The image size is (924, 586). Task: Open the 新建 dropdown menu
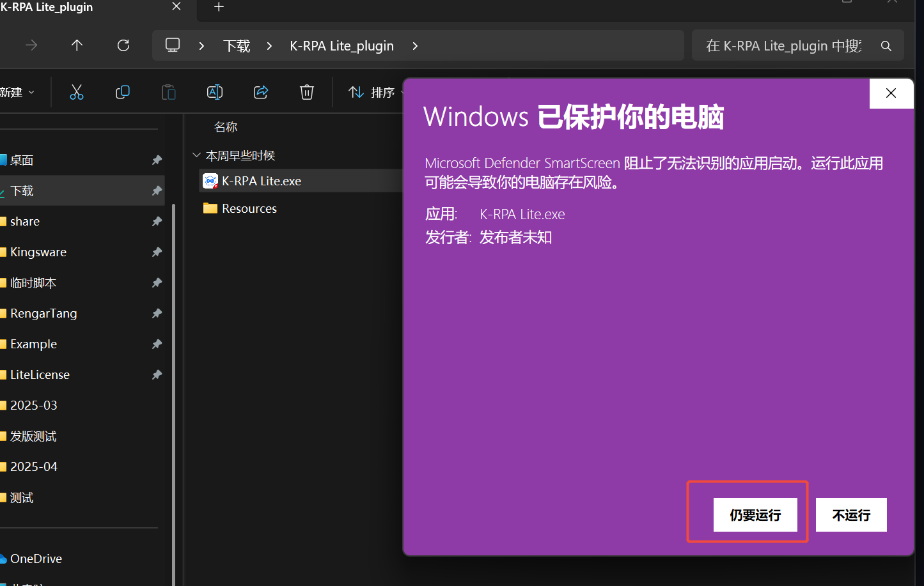click(17, 93)
